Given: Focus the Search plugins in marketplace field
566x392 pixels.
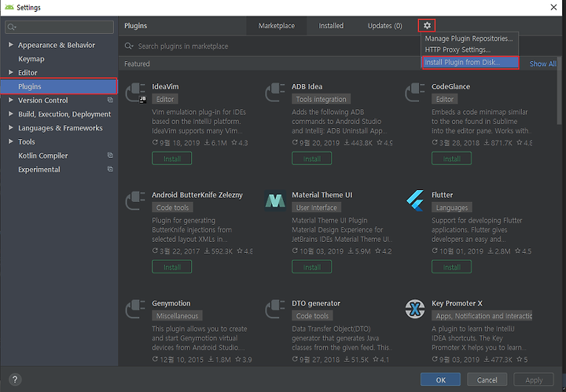Looking at the screenshot, I should pyautogui.click(x=270, y=46).
